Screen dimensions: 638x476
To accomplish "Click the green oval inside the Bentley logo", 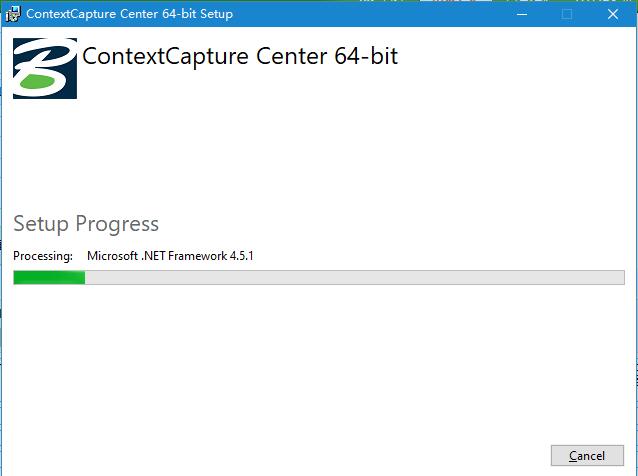I will coord(37,81).
